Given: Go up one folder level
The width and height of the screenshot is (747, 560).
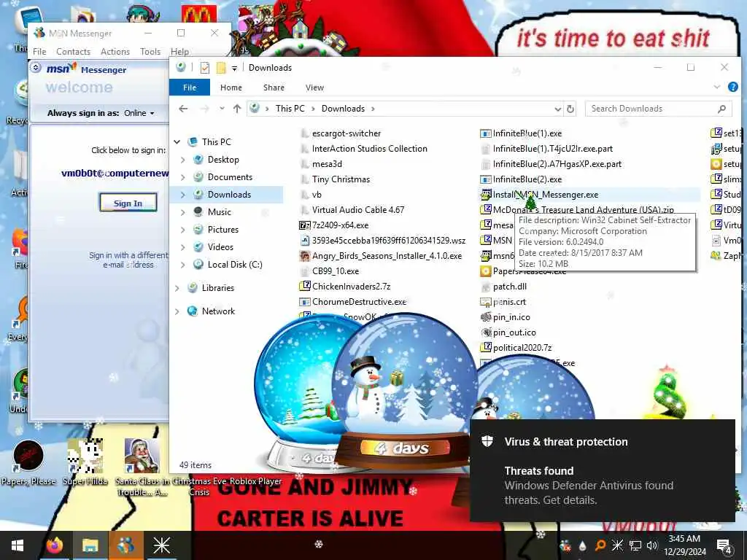Looking at the screenshot, I should [x=237, y=109].
